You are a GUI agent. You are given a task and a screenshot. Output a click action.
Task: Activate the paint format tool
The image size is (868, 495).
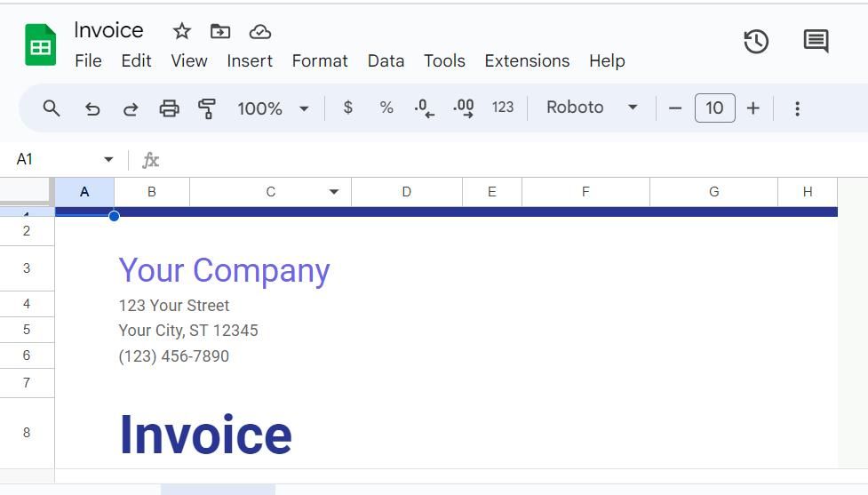[x=207, y=108]
